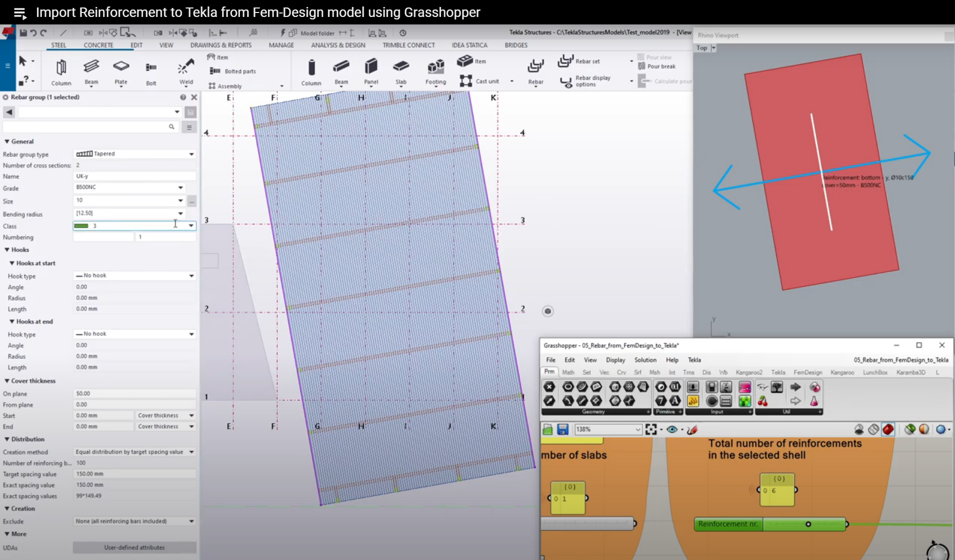
Task: Select the concrete Panel tool
Action: click(371, 72)
